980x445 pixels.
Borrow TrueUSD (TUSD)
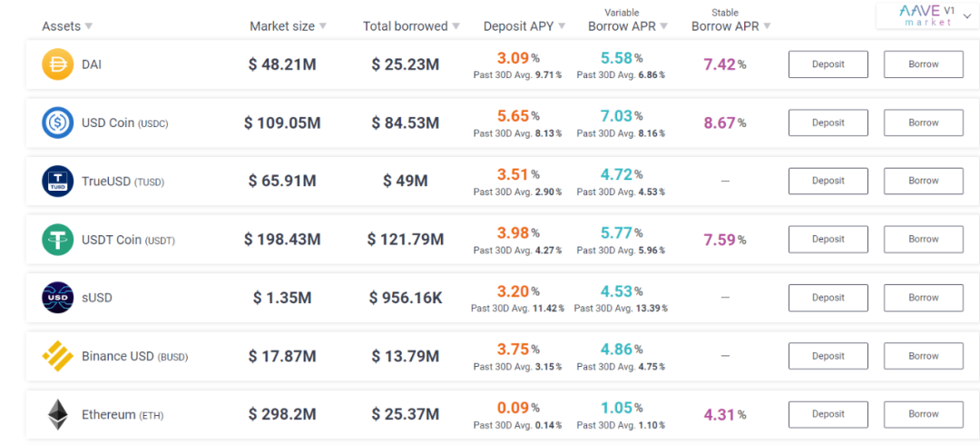click(923, 181)
